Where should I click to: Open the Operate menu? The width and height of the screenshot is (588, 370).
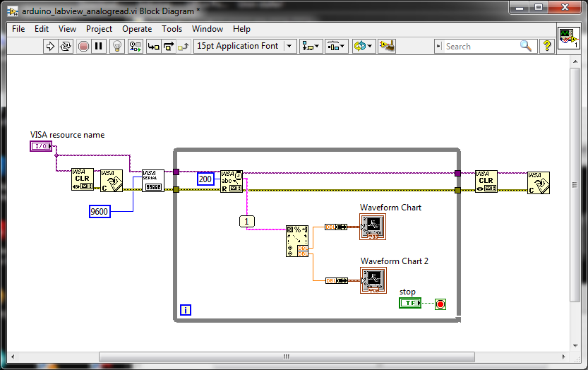(137, 29)
